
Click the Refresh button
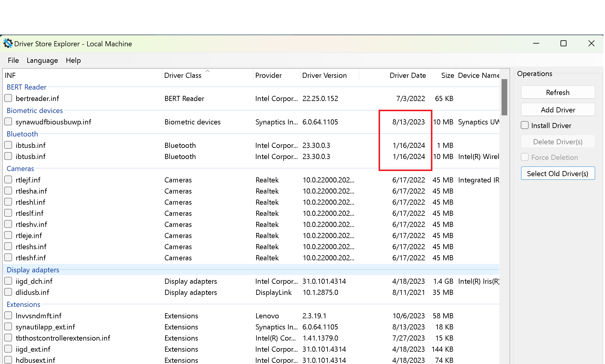click(x=557, y=92)
